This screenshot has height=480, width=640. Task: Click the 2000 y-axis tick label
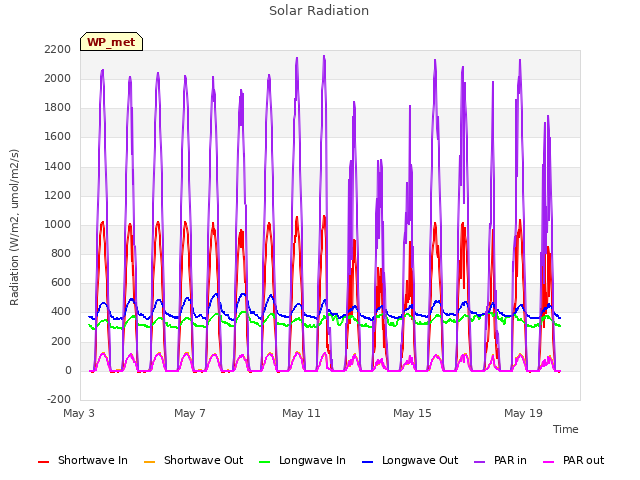click(58, 78)
